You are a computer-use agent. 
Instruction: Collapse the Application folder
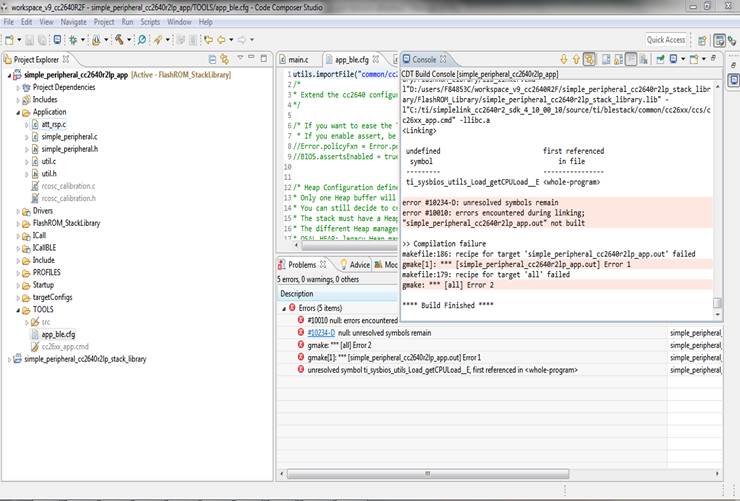[18, 112]
